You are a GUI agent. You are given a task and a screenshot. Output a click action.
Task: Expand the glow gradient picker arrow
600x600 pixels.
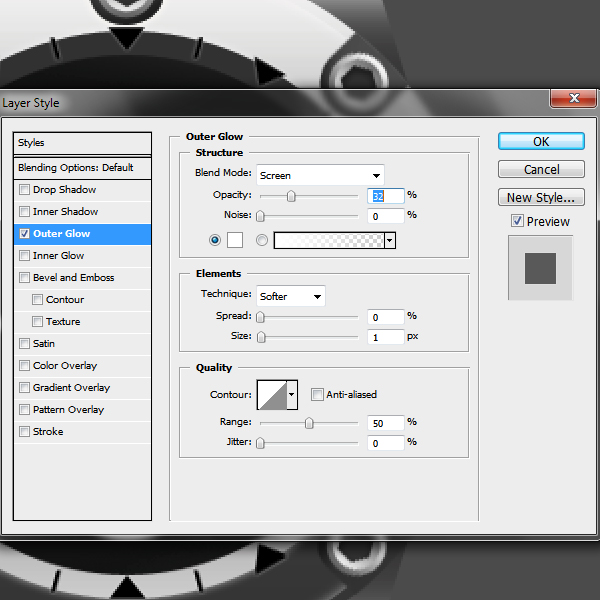[390, 240]
